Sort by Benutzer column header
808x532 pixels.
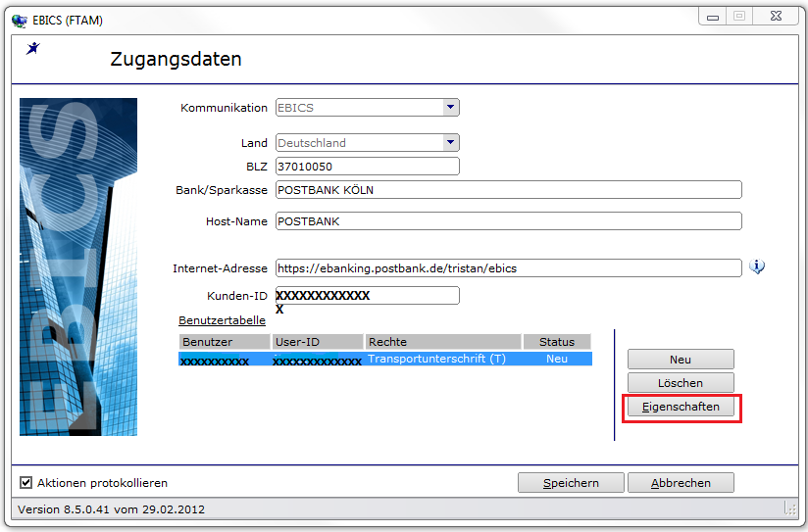(x=225, y=342)
